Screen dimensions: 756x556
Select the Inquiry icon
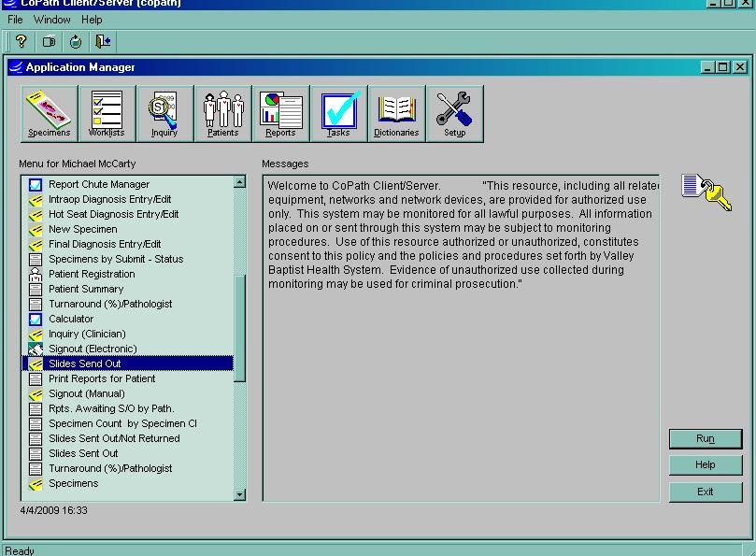(164, 112)
